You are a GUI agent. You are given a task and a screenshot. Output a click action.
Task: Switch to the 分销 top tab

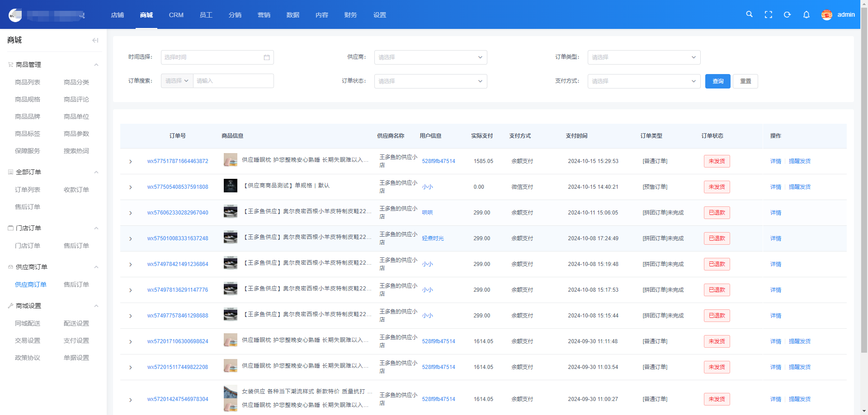(x=235, y=15)
